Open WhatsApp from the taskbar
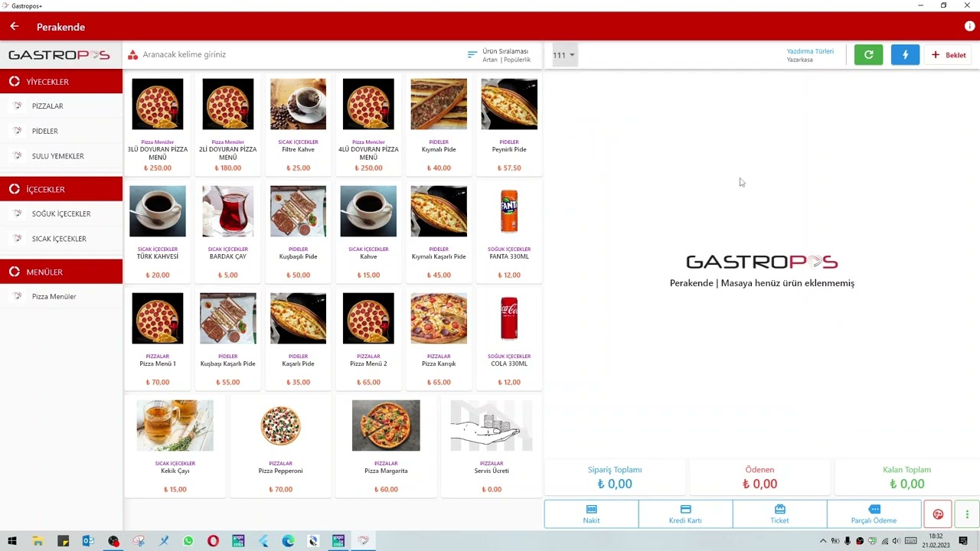This screenshot has height=551, width=980. pos(188,541)
